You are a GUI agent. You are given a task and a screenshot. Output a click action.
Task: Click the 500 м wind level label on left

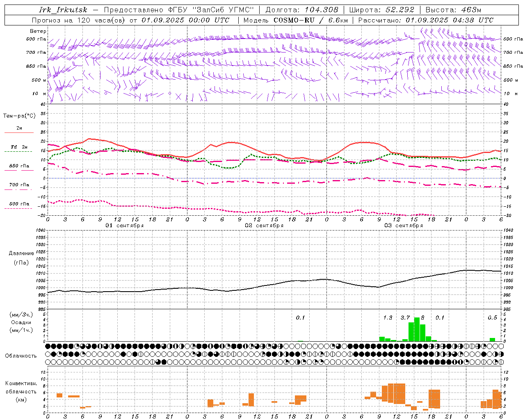39,80
